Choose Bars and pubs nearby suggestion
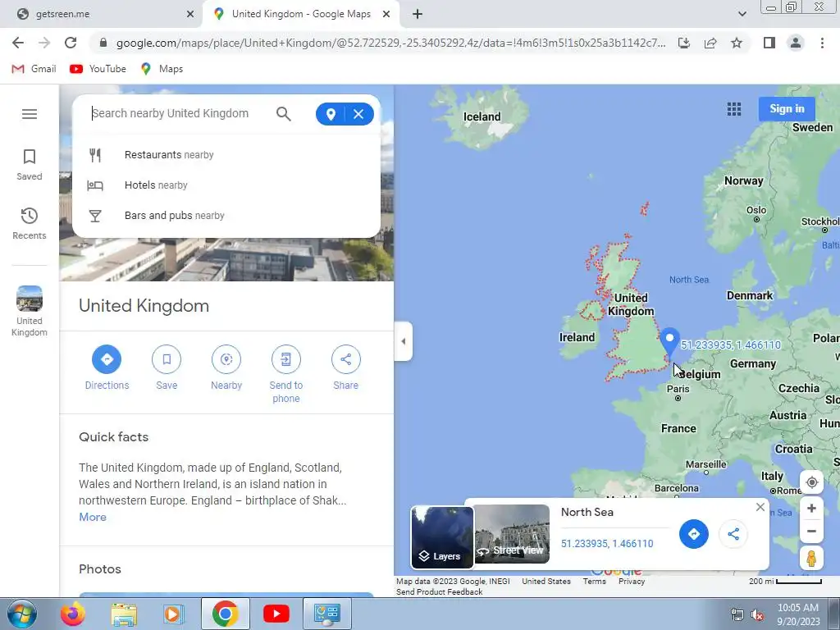Image resolution: width=840 pixels, height=630 pixels. click(226, 216)
